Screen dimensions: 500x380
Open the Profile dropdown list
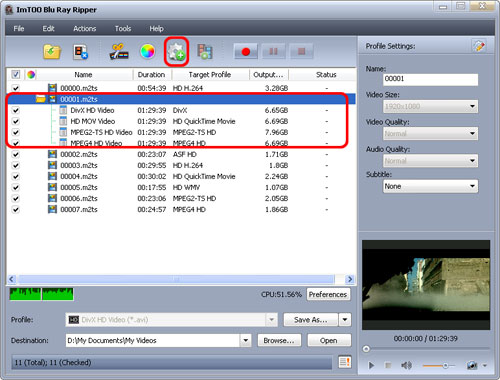click(272, 320)
